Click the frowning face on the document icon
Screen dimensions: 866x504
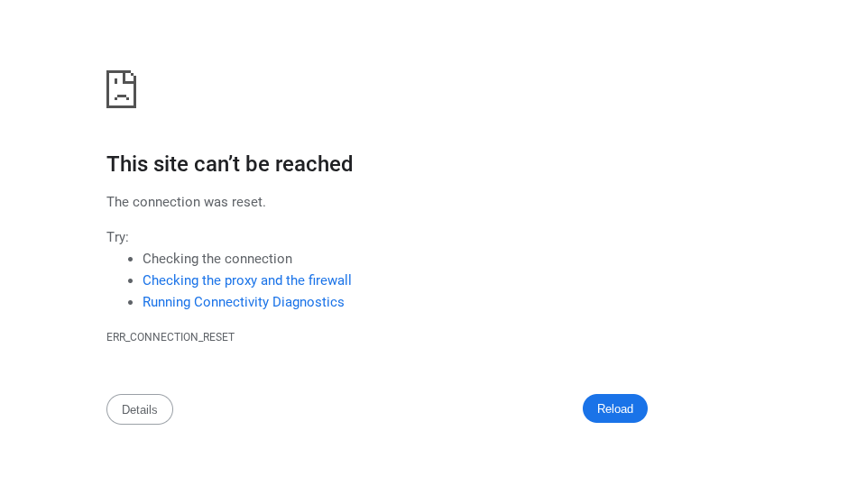click(x=121, y=92)
